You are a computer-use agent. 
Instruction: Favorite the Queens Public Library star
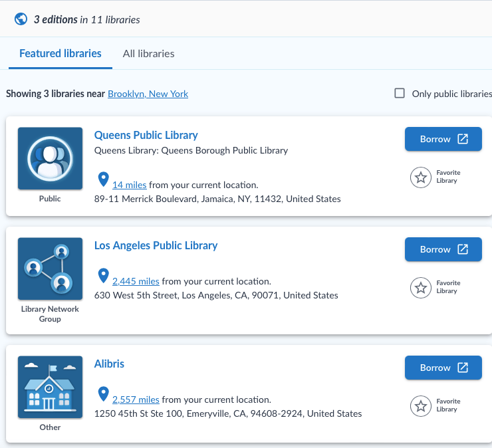click(x=421, y=177)
